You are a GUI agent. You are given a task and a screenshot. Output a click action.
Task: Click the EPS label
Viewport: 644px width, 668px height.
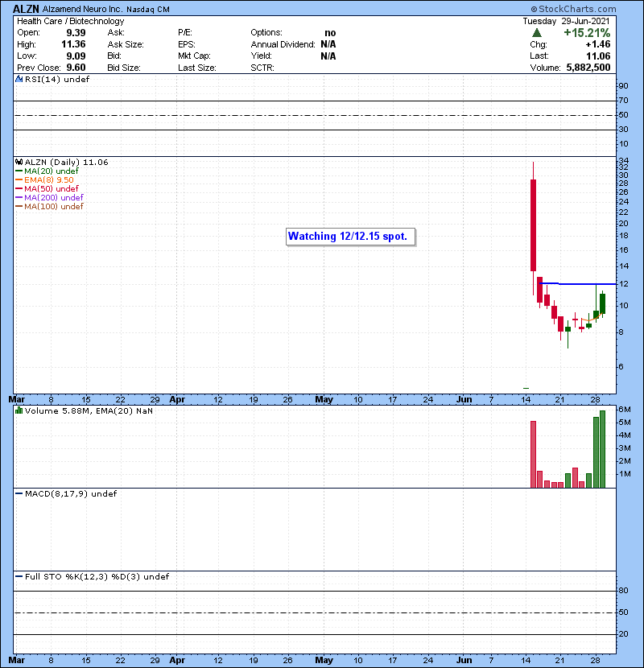coord(187,44)
